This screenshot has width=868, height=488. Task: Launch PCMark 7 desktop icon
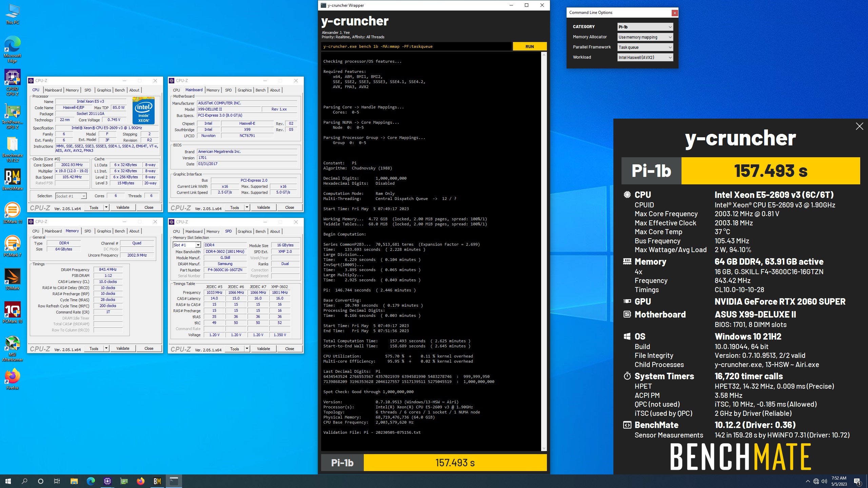(x=13, y=246)
